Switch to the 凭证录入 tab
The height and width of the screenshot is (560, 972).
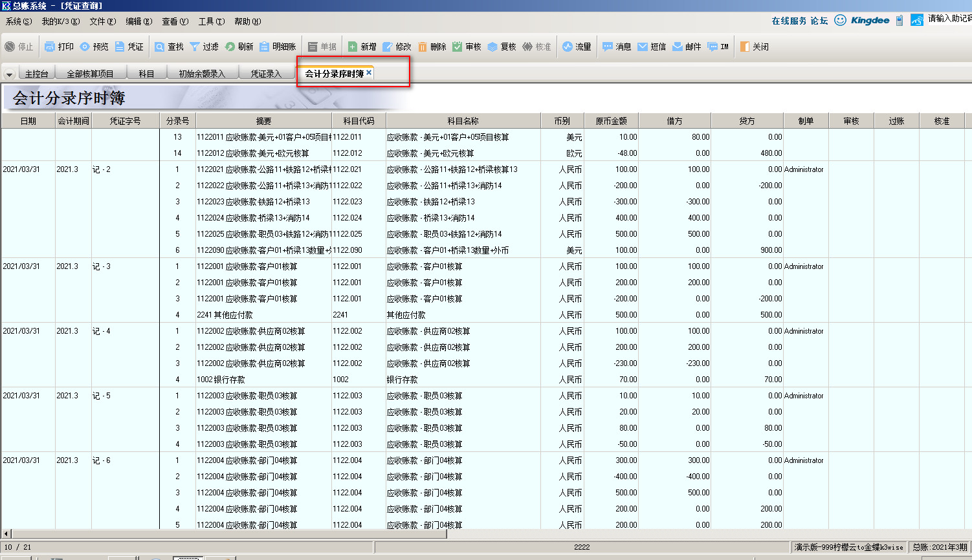[x=266, y=74]
